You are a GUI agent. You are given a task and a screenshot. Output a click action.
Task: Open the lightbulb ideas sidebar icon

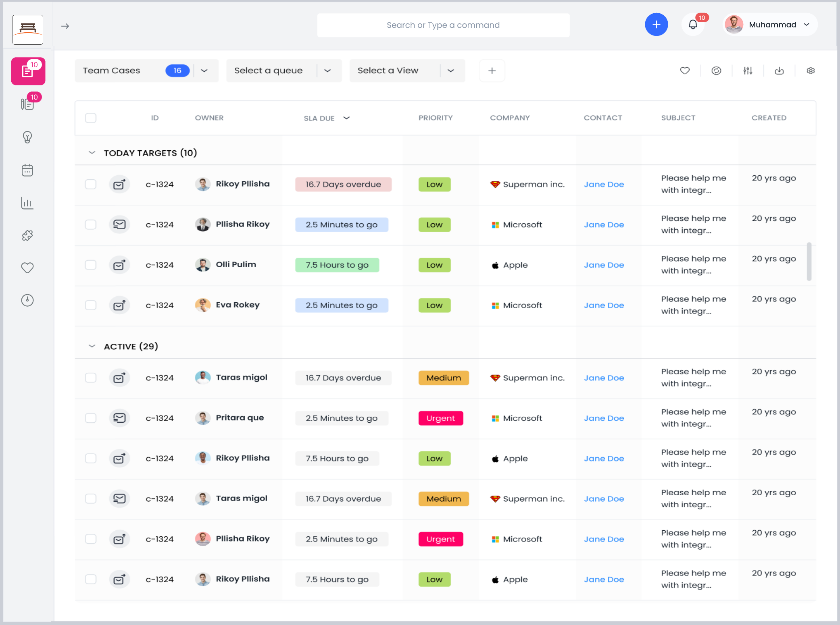coord(27,137)
